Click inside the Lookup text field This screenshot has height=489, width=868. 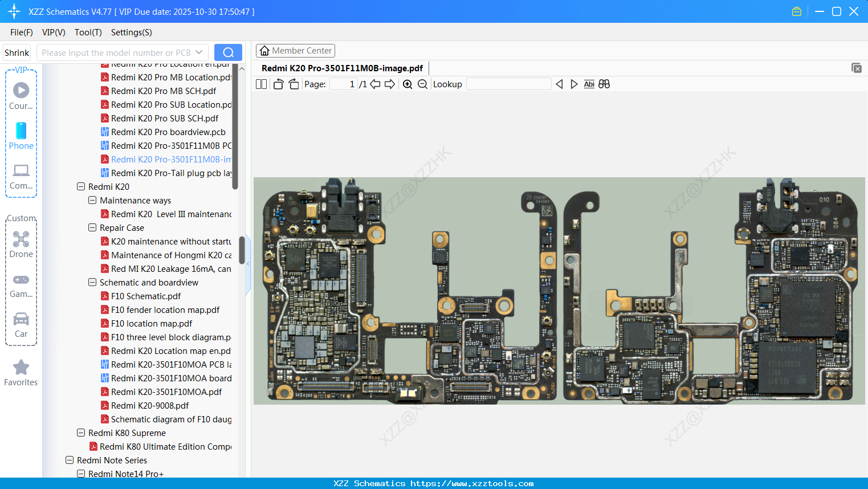pos(508,84)
